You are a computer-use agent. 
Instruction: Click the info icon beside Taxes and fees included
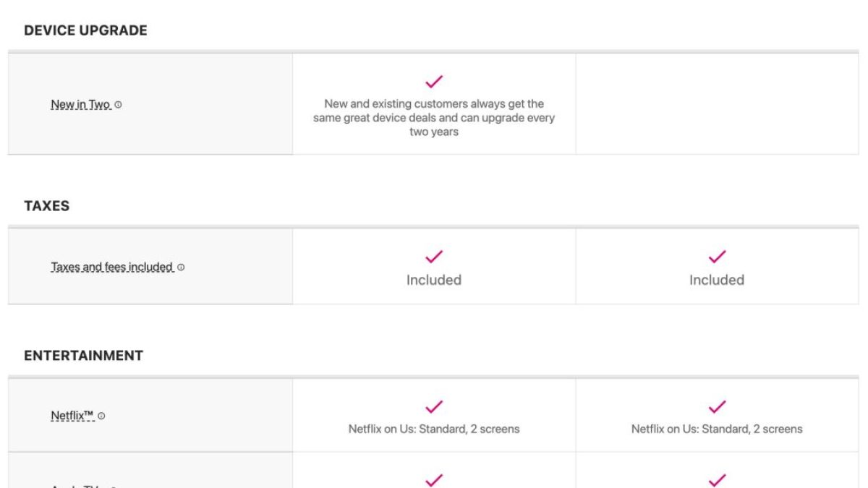tap(181, 267)
